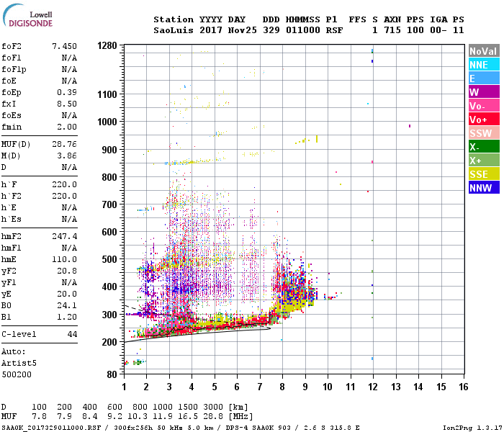
Task: Select the SSW salmon legend swatch
Action: [484, 133]
